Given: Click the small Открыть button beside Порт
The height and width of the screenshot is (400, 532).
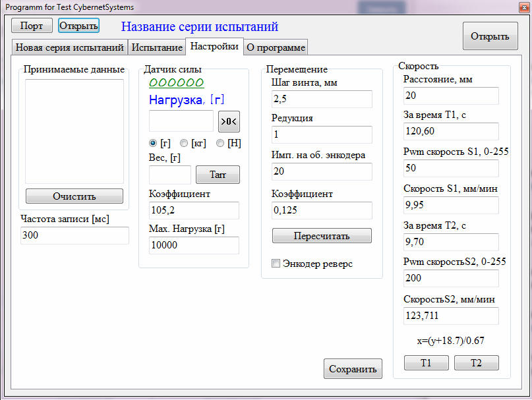Looking at the screenshot, I should (x=78, y=26).
